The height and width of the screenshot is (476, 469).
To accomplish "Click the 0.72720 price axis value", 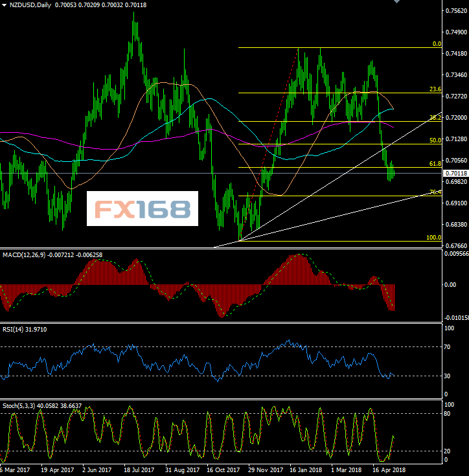I will pos(456,96).
